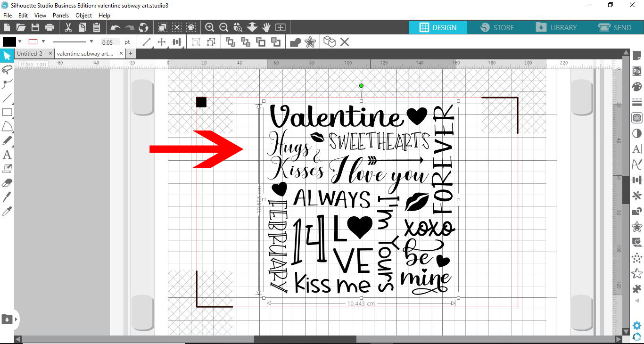Pick the freehand pencil tool

[7, 140]
